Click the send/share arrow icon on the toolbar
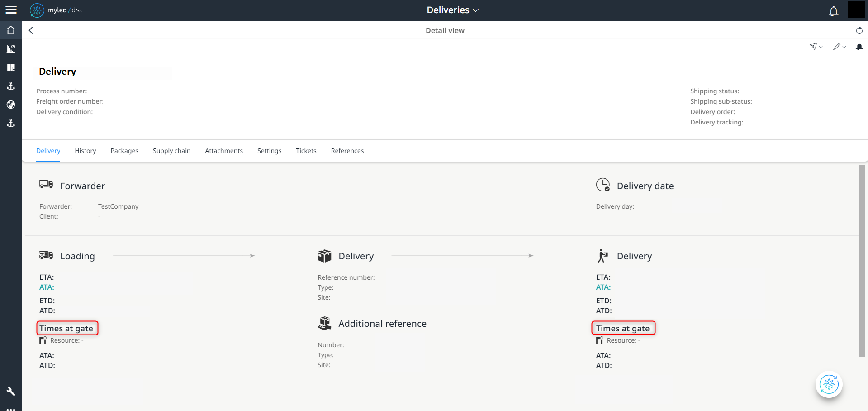Image resolution: width=868 pixels, height=411 pixels. (x=813, y=47)
